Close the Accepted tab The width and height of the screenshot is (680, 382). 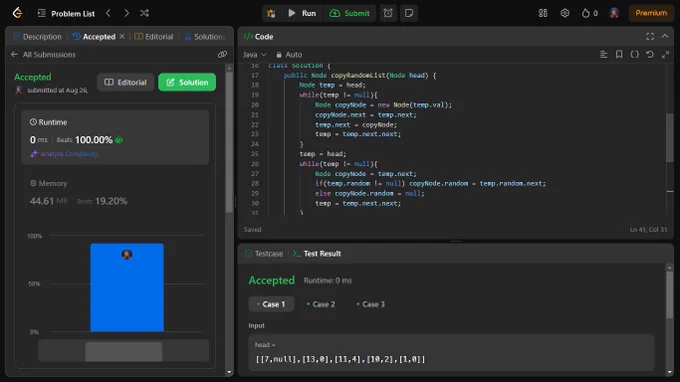[122, 36]
